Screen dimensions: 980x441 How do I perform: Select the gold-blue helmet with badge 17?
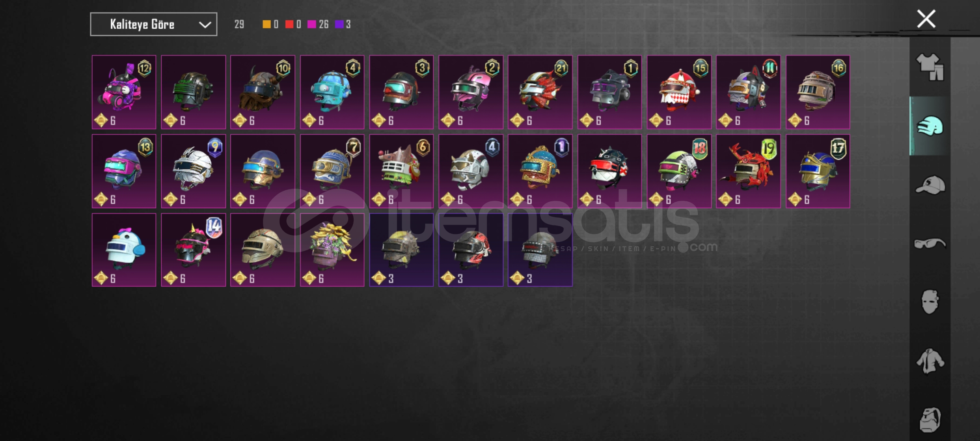817,171
